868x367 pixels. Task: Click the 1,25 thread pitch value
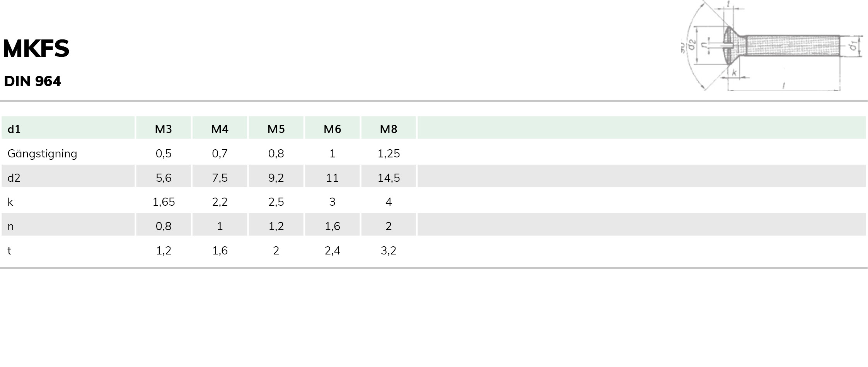[x=389, y=154]
